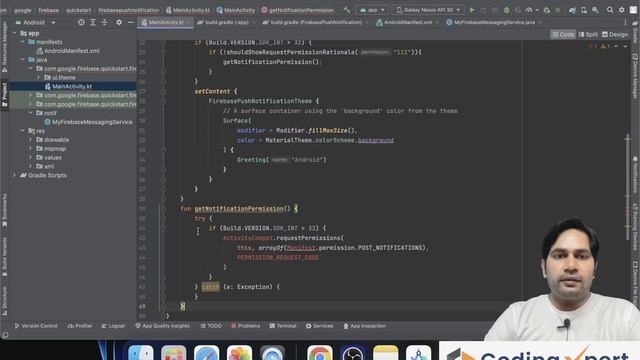Click Select Opened File target icon
The height and width of the screenshot is (360, 640).
pos(81,22)
